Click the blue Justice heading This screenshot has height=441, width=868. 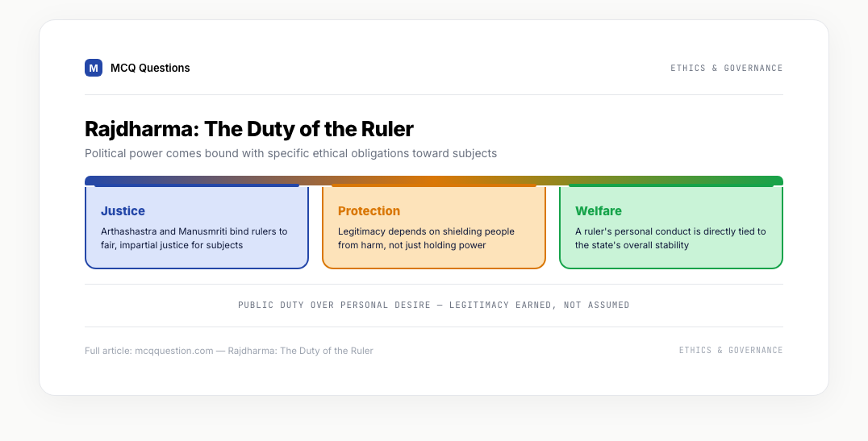[123, 210]
